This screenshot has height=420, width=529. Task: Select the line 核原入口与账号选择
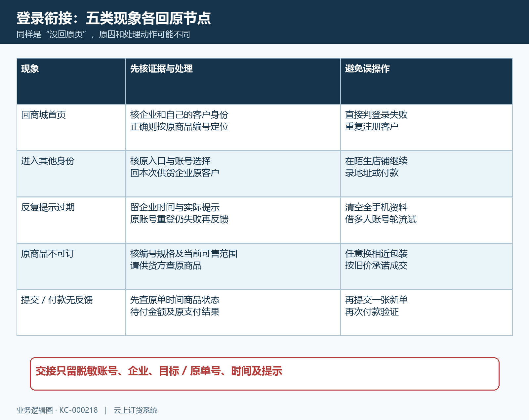[170, 161]
